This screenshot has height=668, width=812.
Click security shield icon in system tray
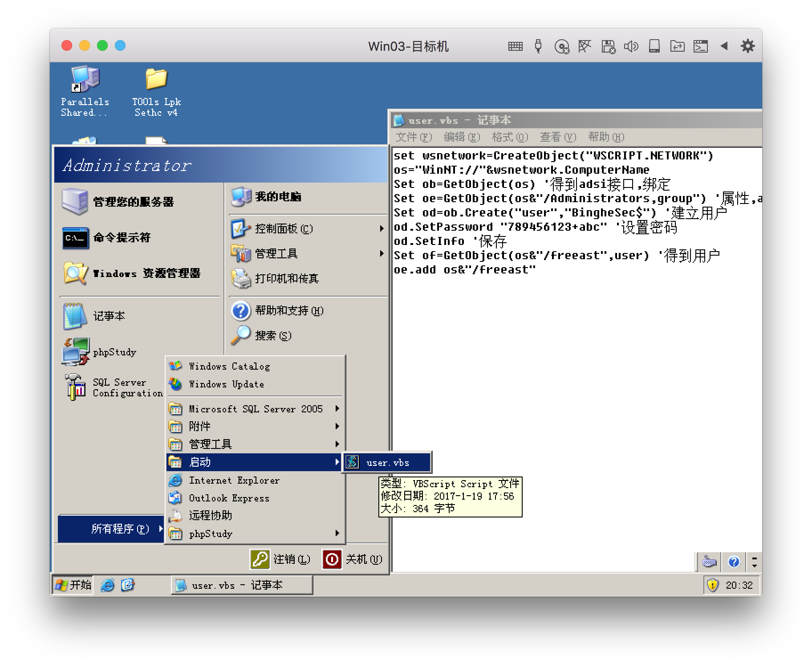pos(713,585)
